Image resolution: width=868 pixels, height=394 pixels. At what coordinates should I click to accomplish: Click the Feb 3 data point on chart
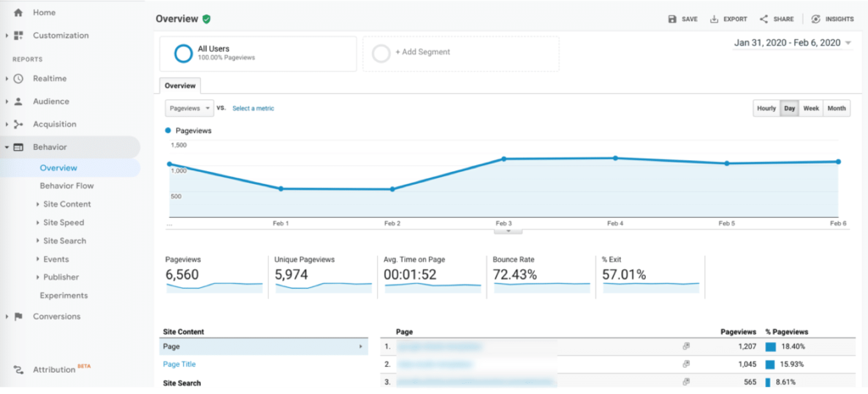tap(504, 158)
